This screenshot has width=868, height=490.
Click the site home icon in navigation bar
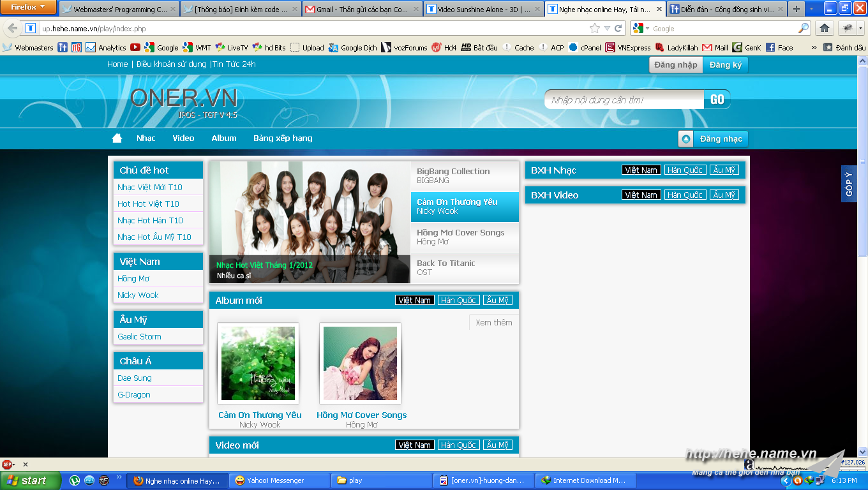[x=117, y=138]
